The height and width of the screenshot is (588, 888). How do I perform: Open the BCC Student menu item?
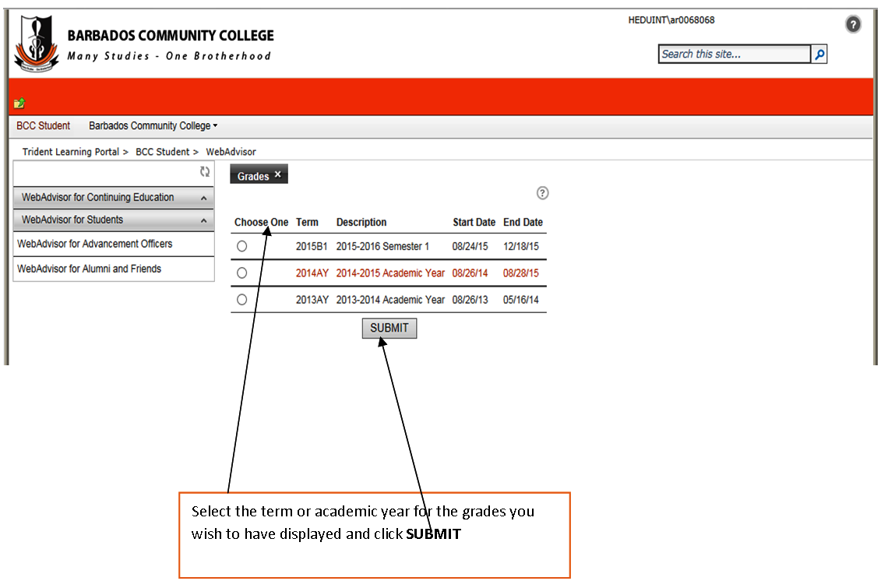(43, 126)
